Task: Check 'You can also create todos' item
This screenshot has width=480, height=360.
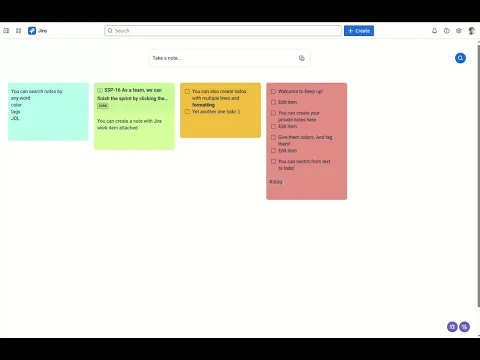Action: (187, 91)
